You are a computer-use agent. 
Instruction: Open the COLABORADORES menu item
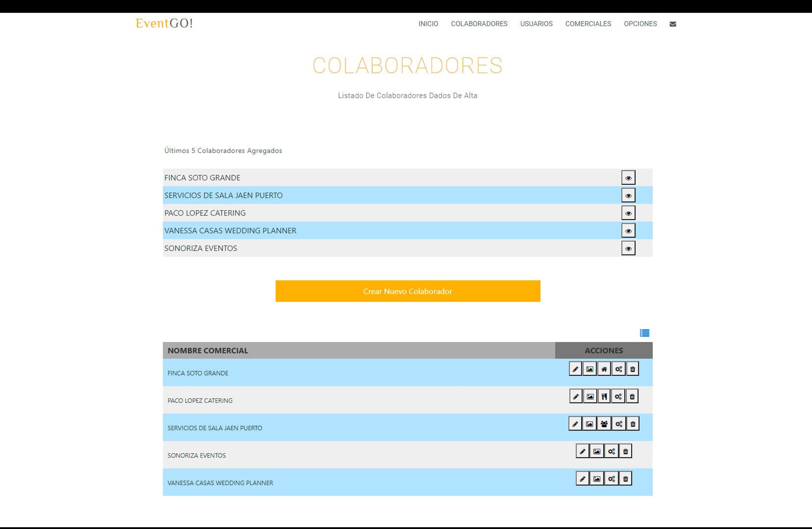click(x=479, y=24)
